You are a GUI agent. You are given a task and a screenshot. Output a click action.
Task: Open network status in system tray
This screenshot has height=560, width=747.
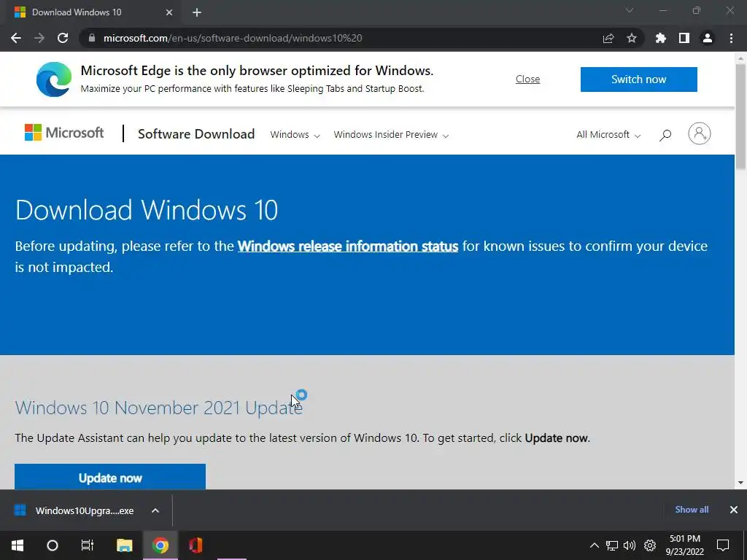click(x=612, y=545)
